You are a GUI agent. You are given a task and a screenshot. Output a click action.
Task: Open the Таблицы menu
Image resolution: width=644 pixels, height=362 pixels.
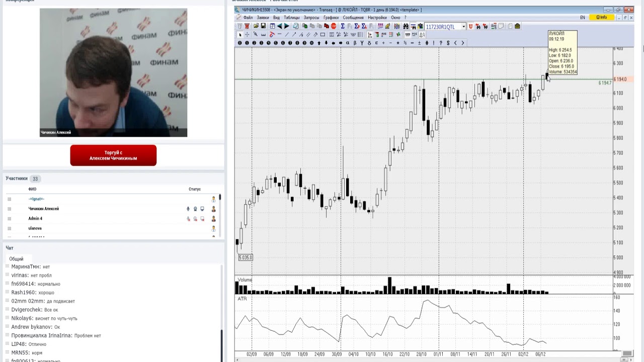click(x=291, y=18)
